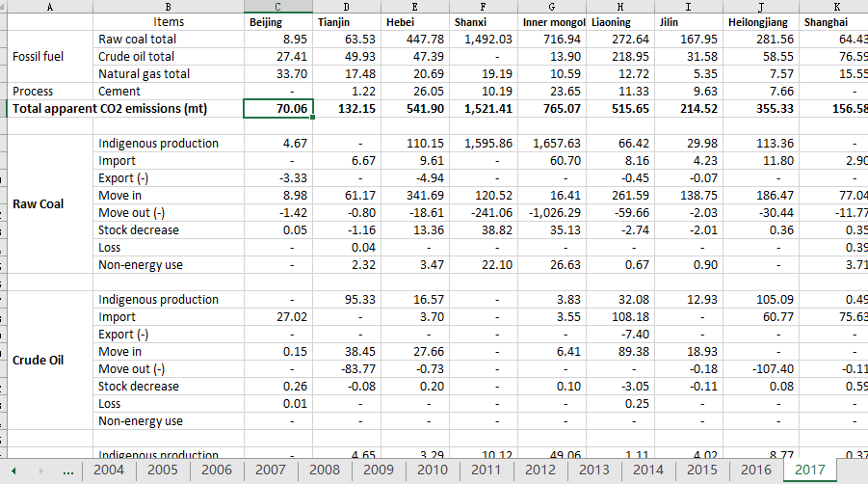Switch to the 2004 sheet tab

click(x=109, y=471)
